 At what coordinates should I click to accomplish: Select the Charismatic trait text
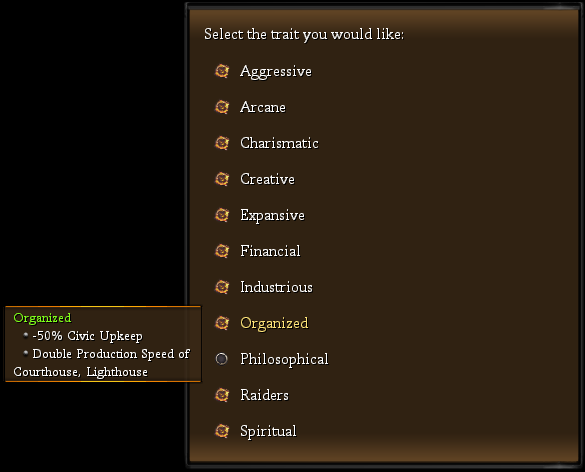pyautogui.click(x=279, y=143)
